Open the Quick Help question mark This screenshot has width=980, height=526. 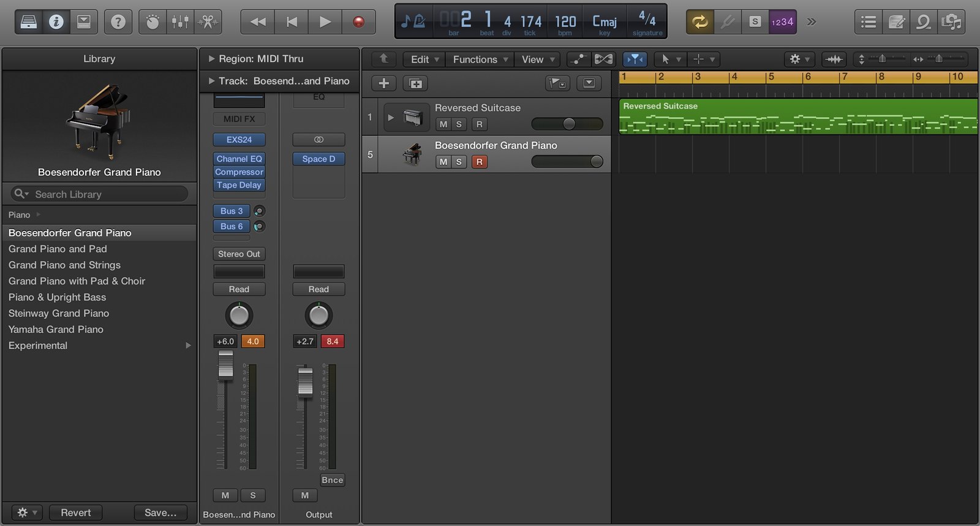(x=118, y=22)
